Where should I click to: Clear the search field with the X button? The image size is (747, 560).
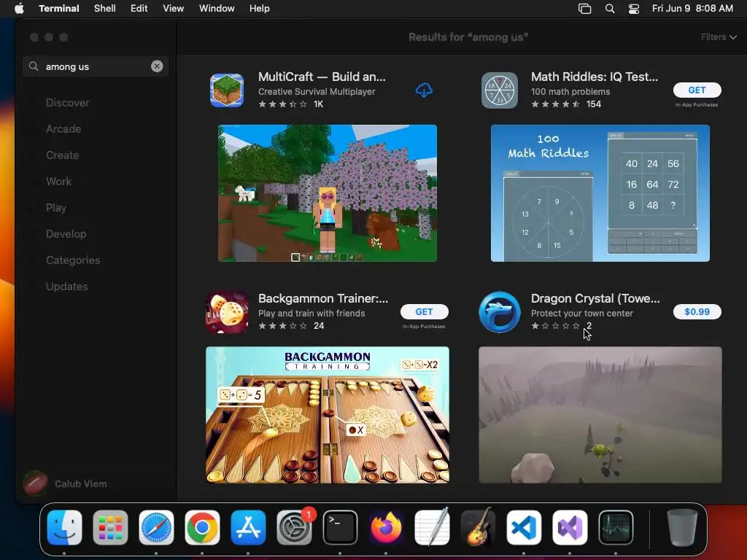[x=157, y=66]
